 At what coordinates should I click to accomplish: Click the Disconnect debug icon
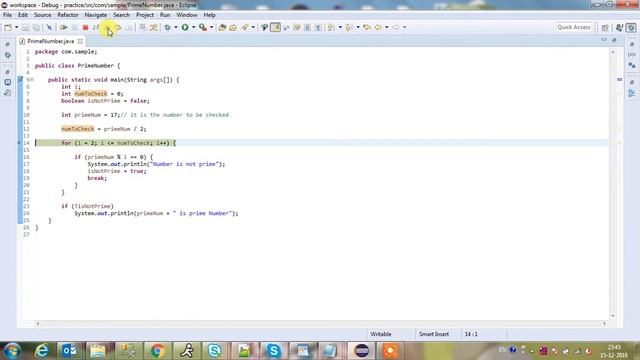click(x=96, y=27)
